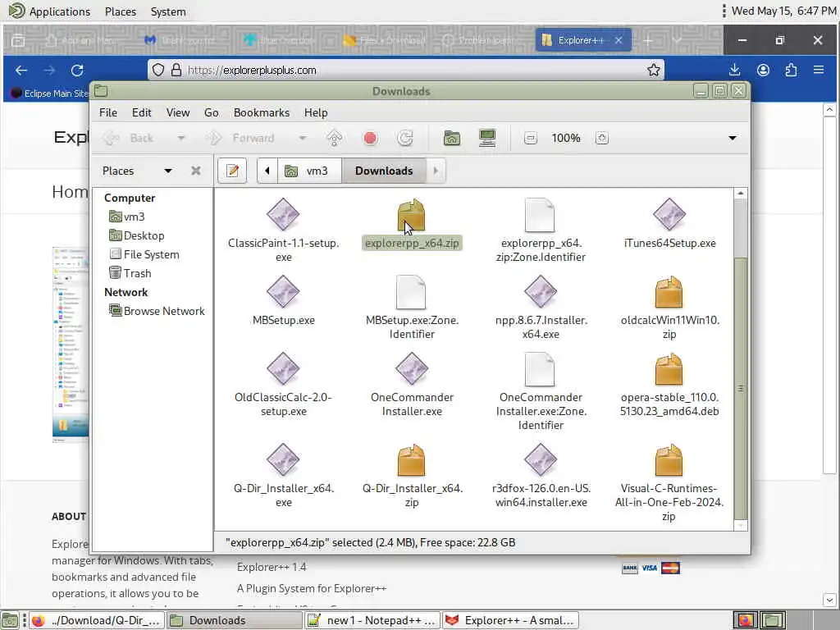Select OneCommander Installer.exe:Zone.Identifier icon
This screenshot has height=630, width=840.
pos(540,369)
